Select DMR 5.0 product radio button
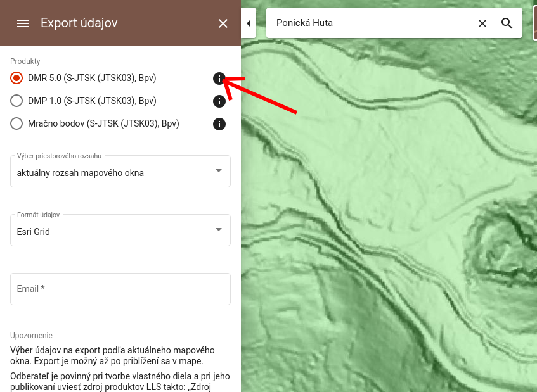The image size is (537, 392). 16,78
